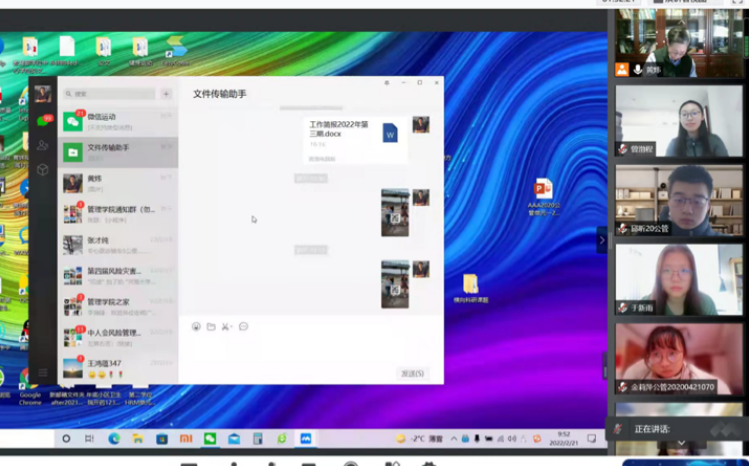The height and width of the screenshot is (466, 749).
Task: Open the WeChat contacts tab icon
Action: pyautogui.click(x=43, y=145)
